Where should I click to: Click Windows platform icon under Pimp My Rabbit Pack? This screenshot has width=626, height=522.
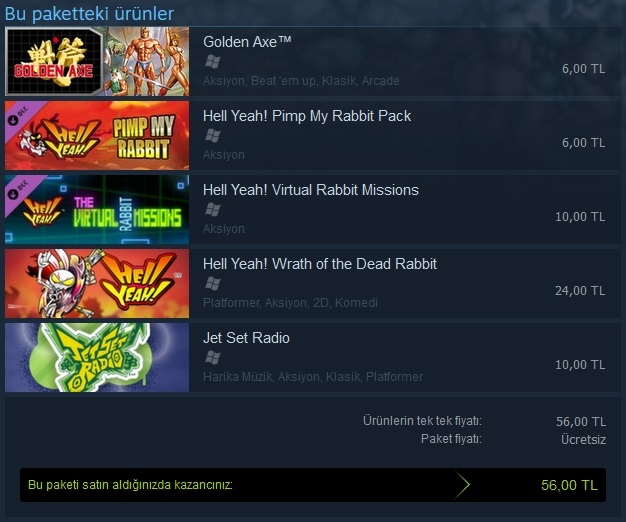212,136
